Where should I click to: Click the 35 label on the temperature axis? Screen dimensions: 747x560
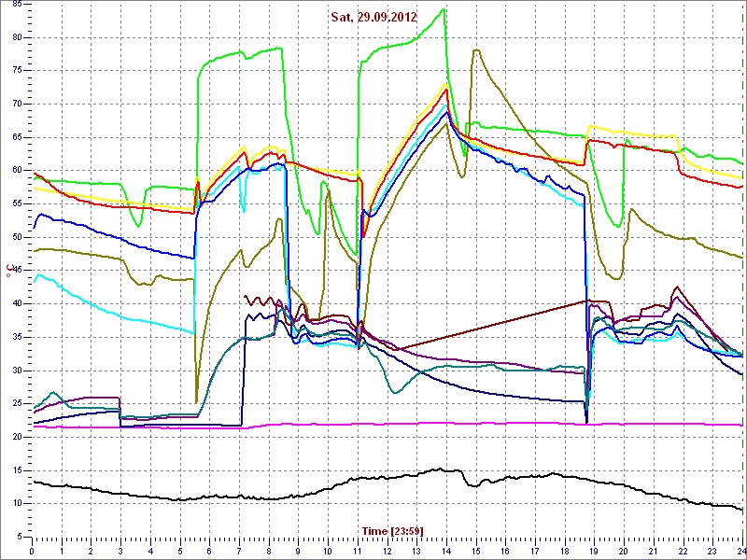tap(17, 337)
